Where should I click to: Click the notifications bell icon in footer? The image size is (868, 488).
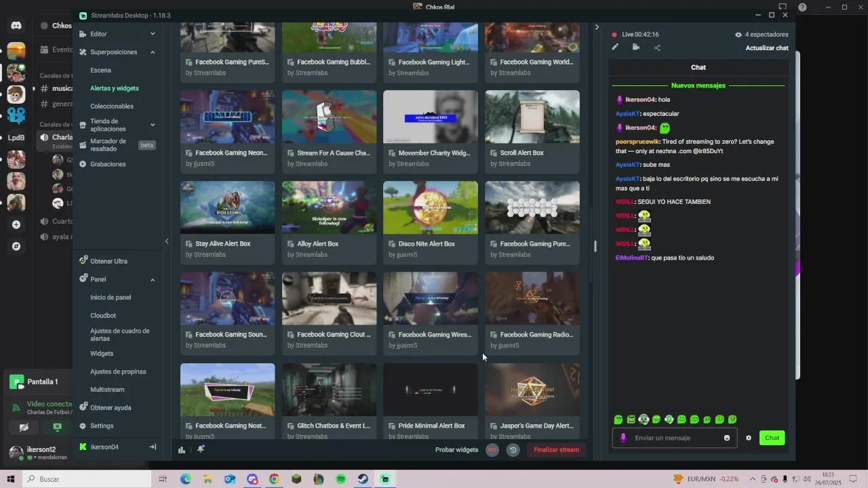201,449
